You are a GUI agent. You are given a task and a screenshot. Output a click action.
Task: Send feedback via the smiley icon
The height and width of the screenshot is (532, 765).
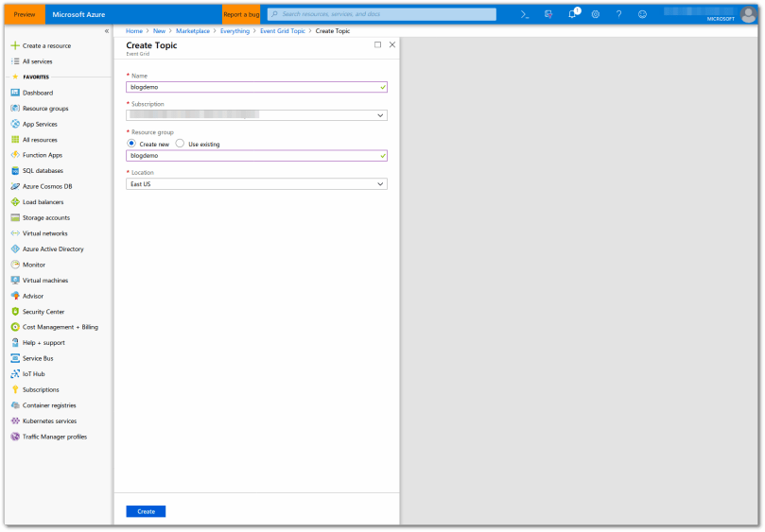click(x=643, y=14)
